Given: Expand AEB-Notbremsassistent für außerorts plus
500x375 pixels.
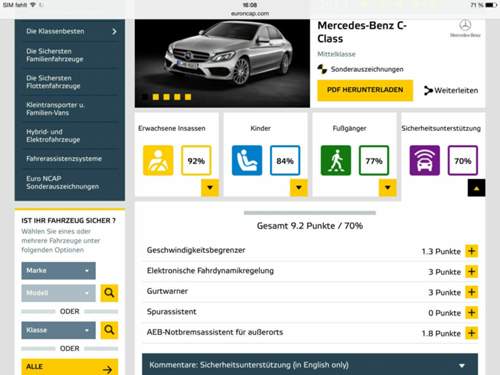Looking at the screenshot, I should tap(472, 333).
